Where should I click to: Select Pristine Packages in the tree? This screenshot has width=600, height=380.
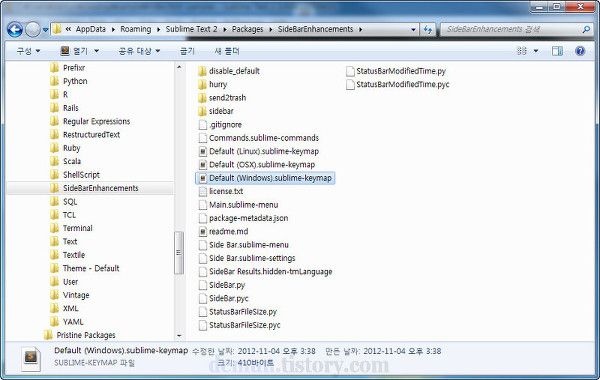[86, 335]
